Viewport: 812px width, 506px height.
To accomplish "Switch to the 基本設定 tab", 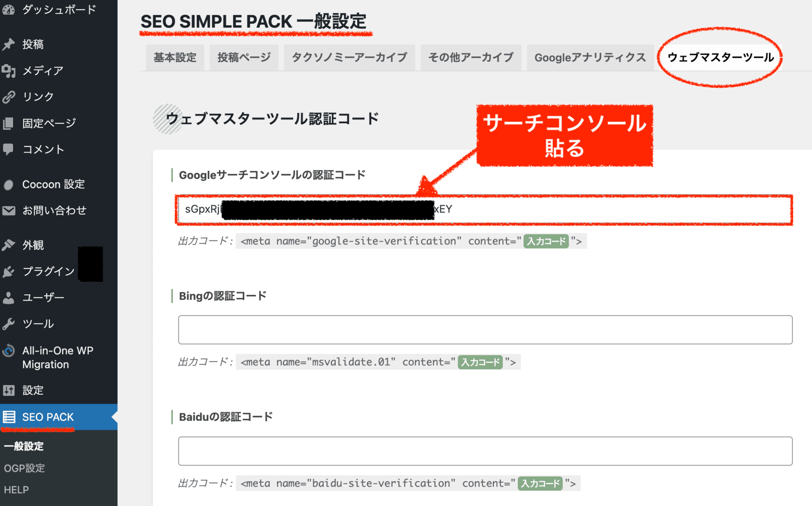I will tap(174, 57).
